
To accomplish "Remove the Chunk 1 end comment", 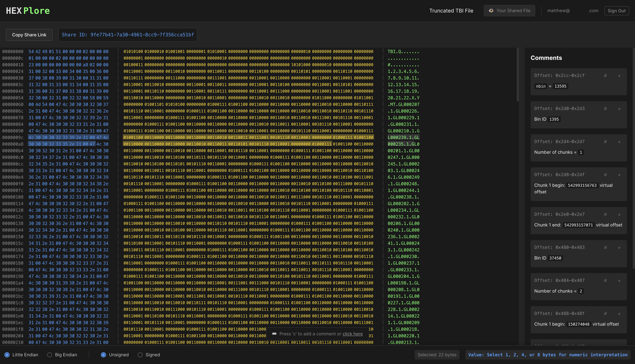I will [619, 215].
